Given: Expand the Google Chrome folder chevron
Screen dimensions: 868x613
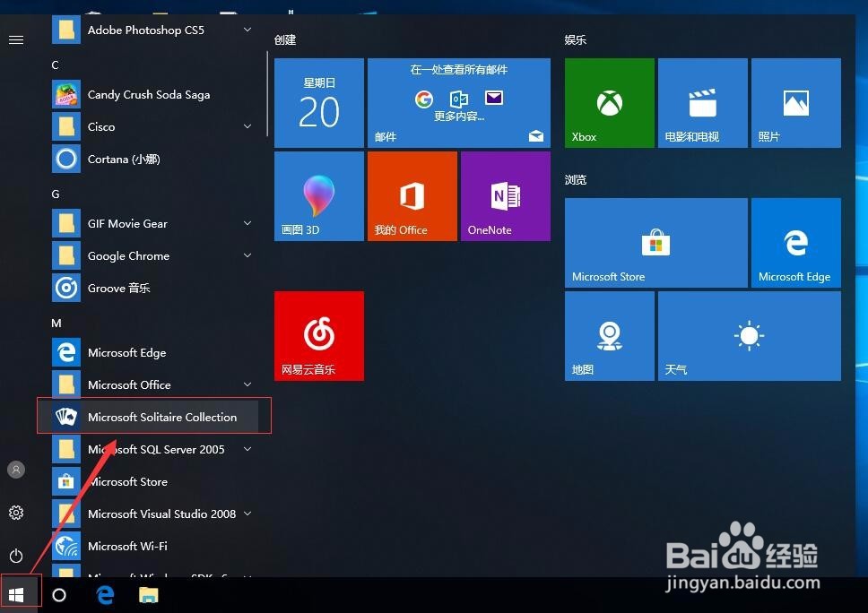Looking at the screenshot, I should (x=247, y=255).
